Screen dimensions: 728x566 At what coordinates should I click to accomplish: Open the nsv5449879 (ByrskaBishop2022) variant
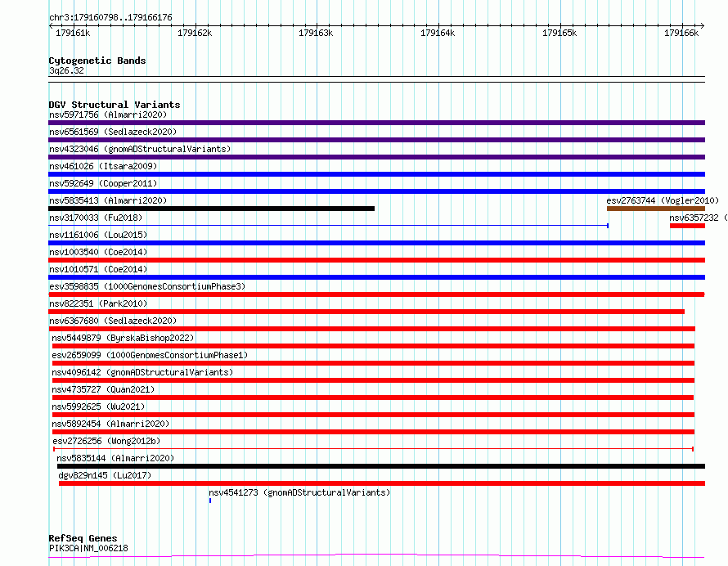coord(123,338)
